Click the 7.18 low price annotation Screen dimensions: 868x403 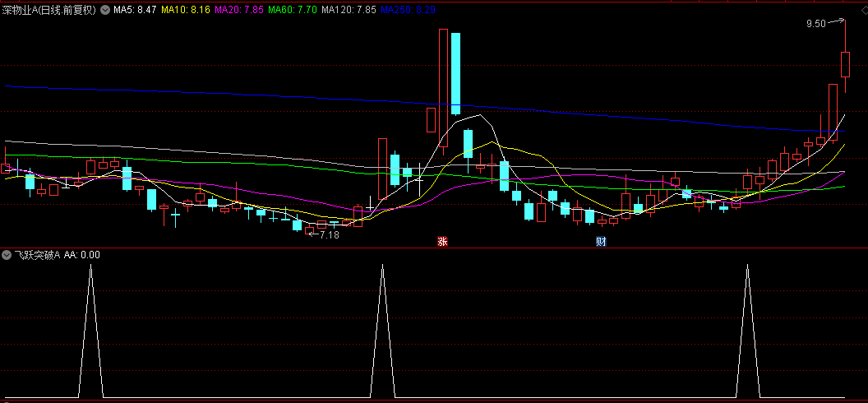click(330, 234)
